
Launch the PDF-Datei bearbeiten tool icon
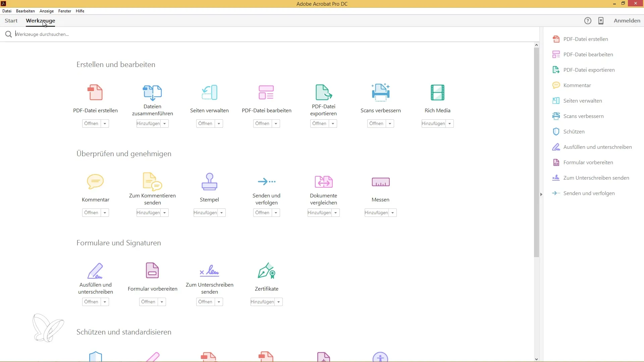tap(266, 92)
